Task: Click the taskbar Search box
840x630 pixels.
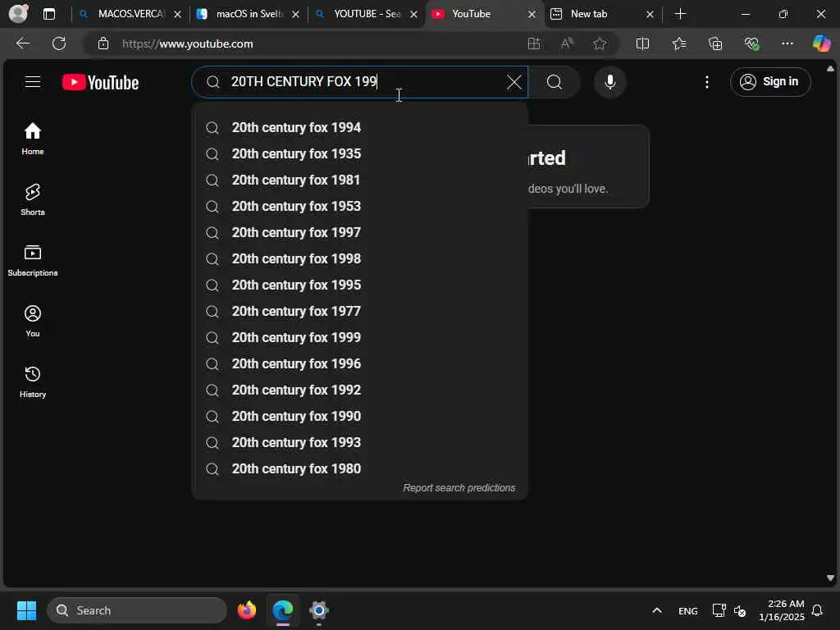Action: 137,610
